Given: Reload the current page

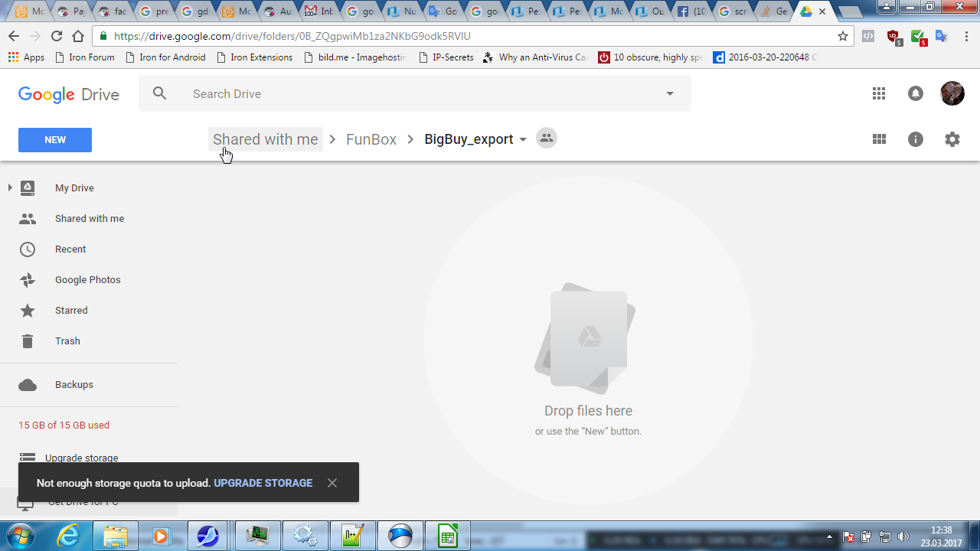Looking at the screenshot, I should pyautogui.click(x=57, y=36).
